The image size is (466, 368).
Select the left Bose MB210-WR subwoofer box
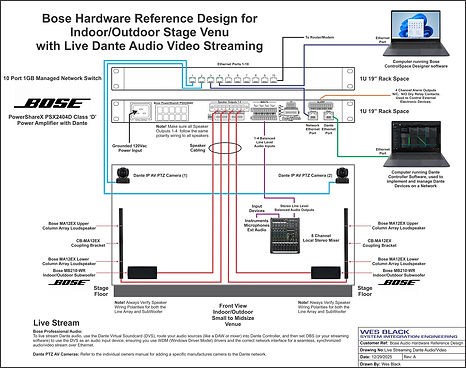pos(142,272)
